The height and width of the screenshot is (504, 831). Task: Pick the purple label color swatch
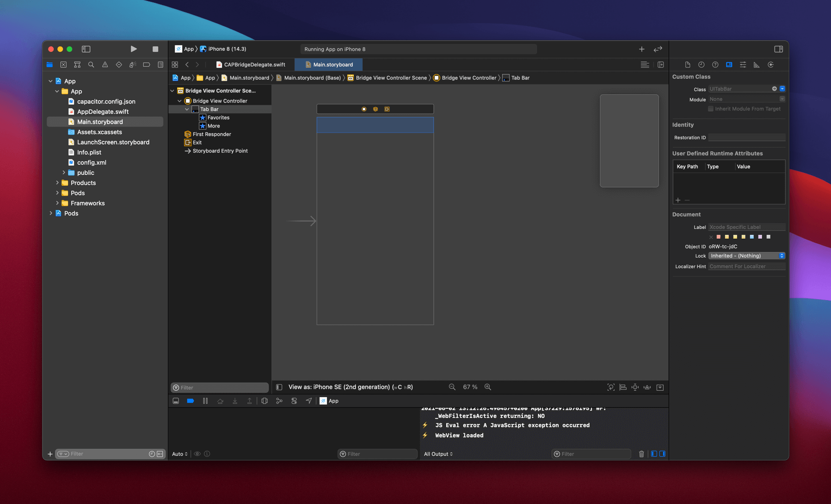tap(760, 237)
